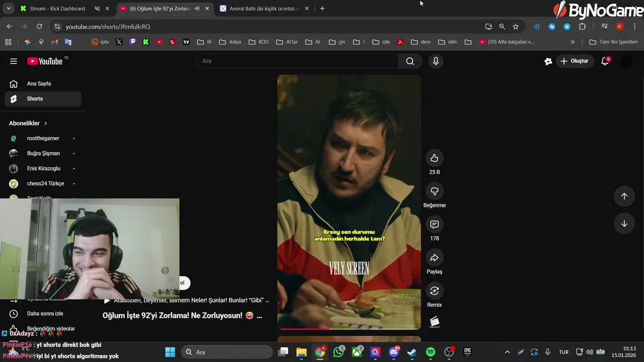Dislike the Short (Beğenme)
The image size is (644, 362).
(434, 191)
